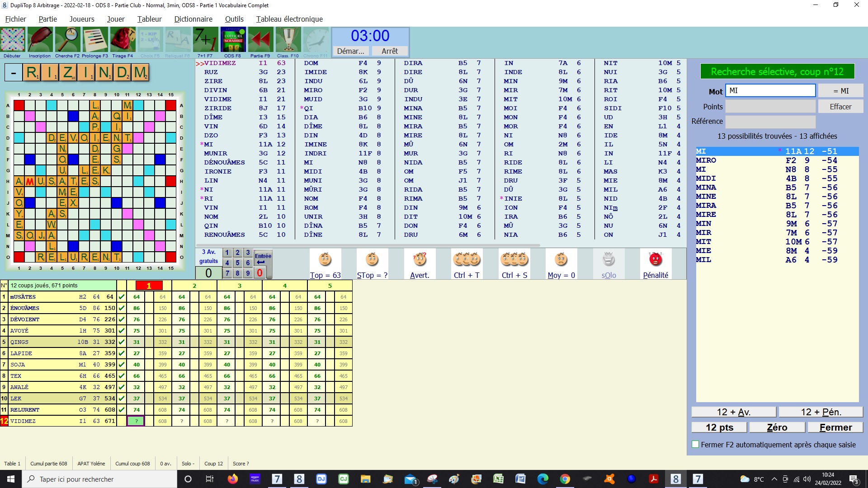This screenshot has width=868, height=488.
Task: Open the Tableau électronique menu
Action: click(289, 19)
